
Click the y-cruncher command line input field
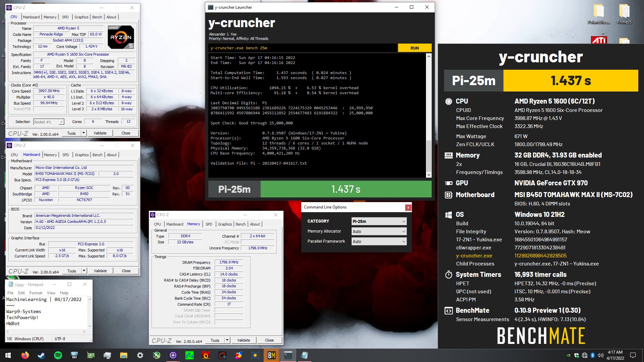pyautogui.click(x=302, y=48)
